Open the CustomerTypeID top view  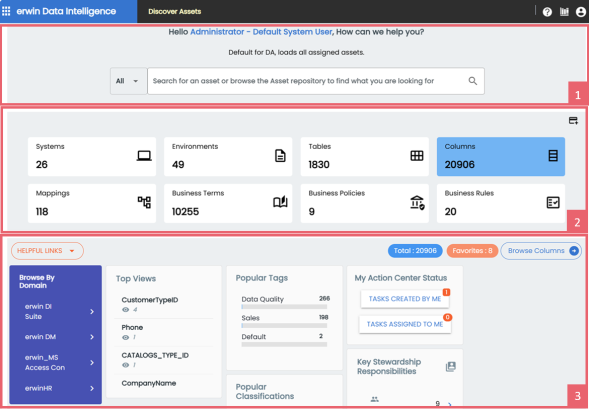pos(150,300)
